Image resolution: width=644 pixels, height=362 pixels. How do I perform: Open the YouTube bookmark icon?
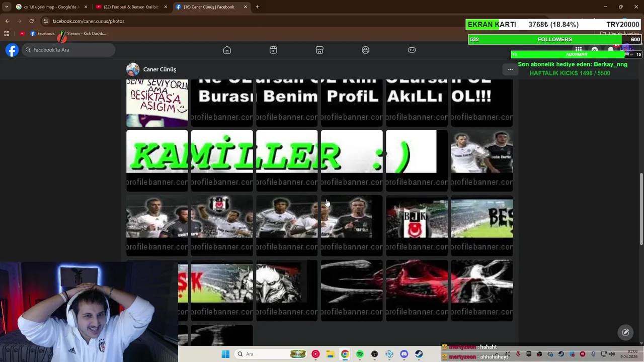tap(22, 34)
